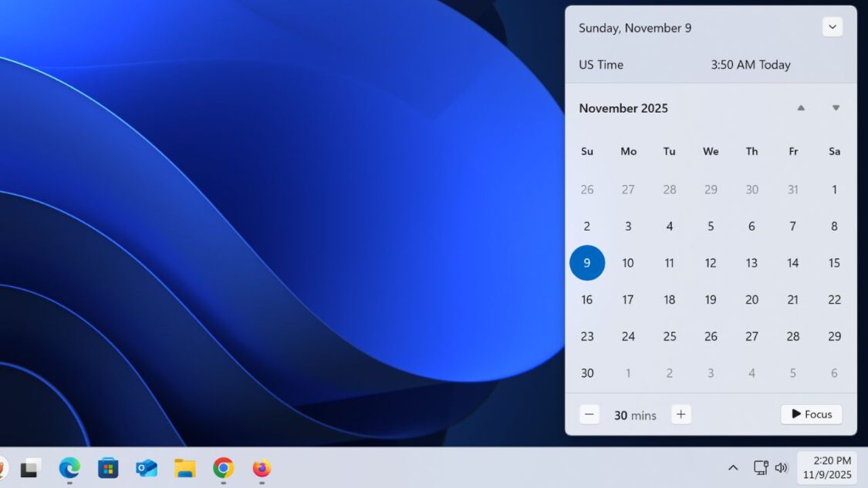Select the highlighted date 9
Screen dimensions: 868x488
click(587, 263)
